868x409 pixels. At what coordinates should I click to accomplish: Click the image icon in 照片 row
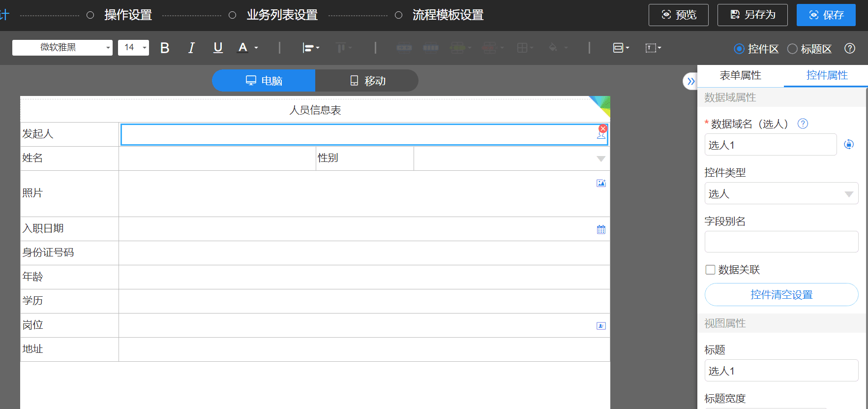pyautogui.click(x=601, y=183)
